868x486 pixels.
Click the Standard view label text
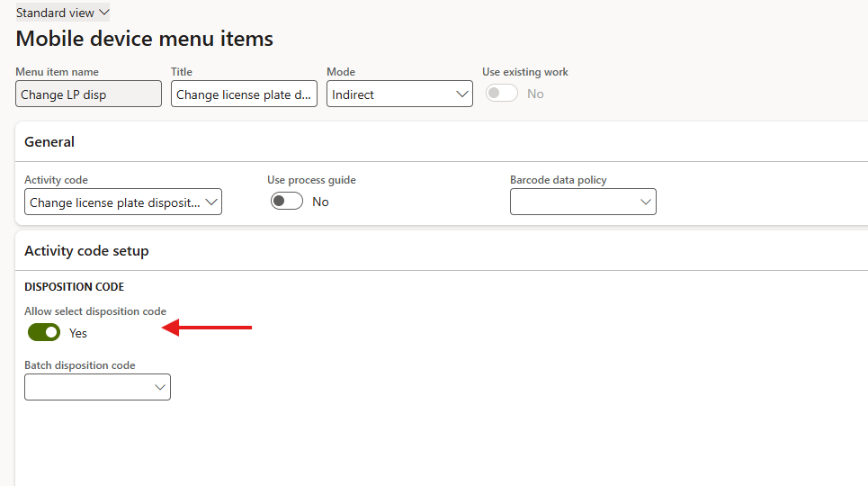[x=55, y=13]
